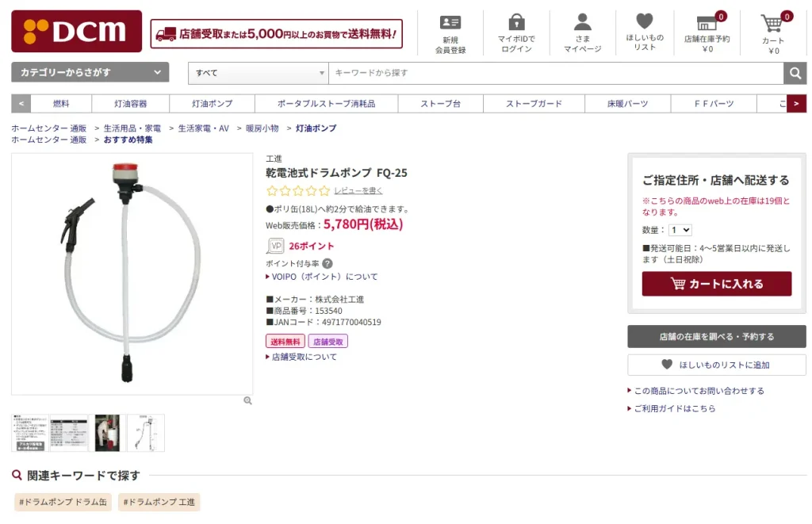Click the マイIDでログイン lock icon

[518, 22]
